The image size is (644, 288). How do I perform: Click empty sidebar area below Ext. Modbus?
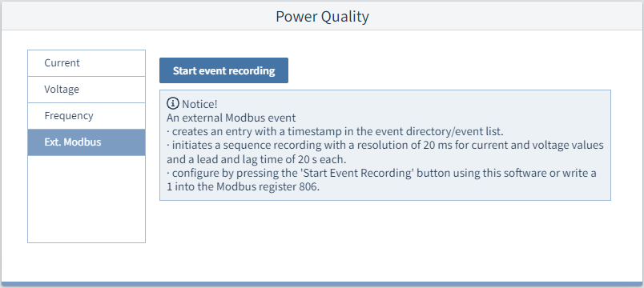(x=87, y=199)
